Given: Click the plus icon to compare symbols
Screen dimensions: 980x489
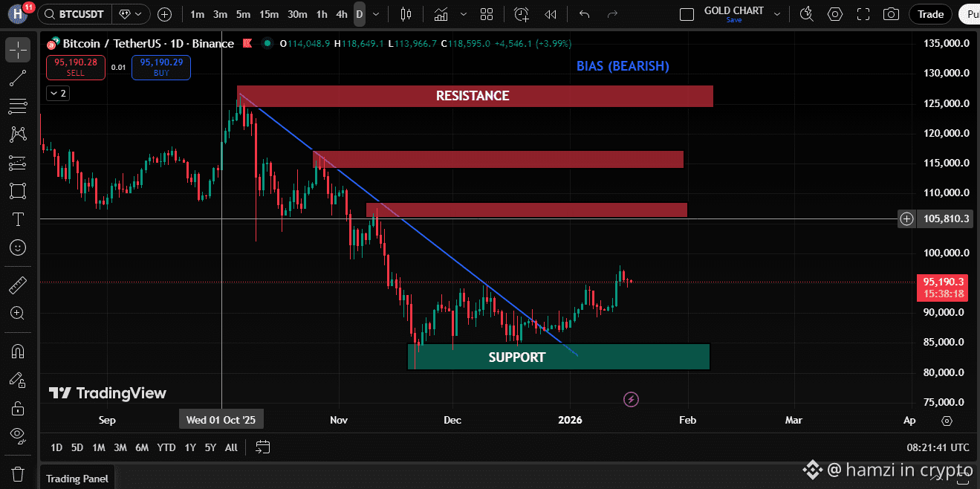Looking at the screenshot, I should coord(164,14).
